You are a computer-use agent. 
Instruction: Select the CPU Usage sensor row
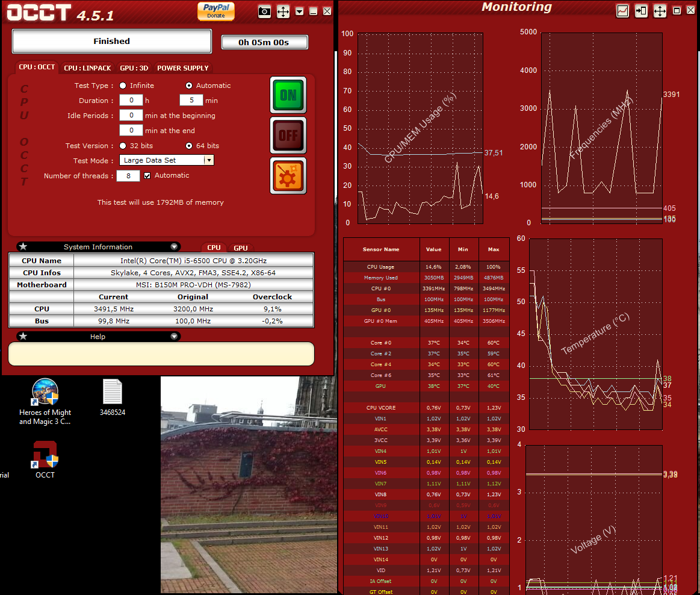click(x=426, y=267)
